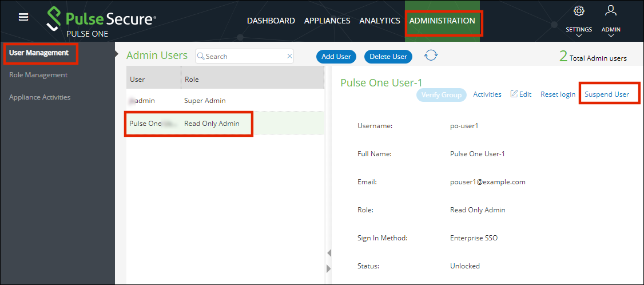Select the Read Only Admin user row
Viewport: 644px width, 285px height.
(x=225, y=123)
